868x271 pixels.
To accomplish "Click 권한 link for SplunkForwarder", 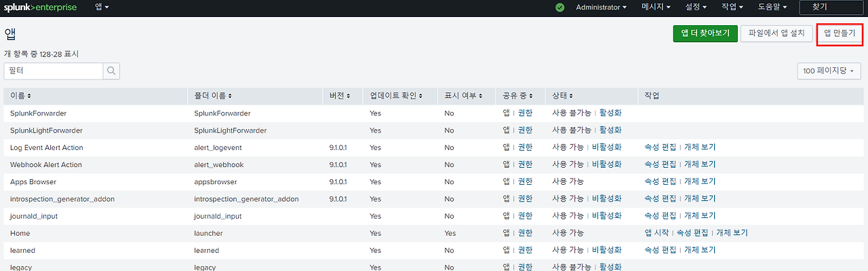I will (526, 113).
